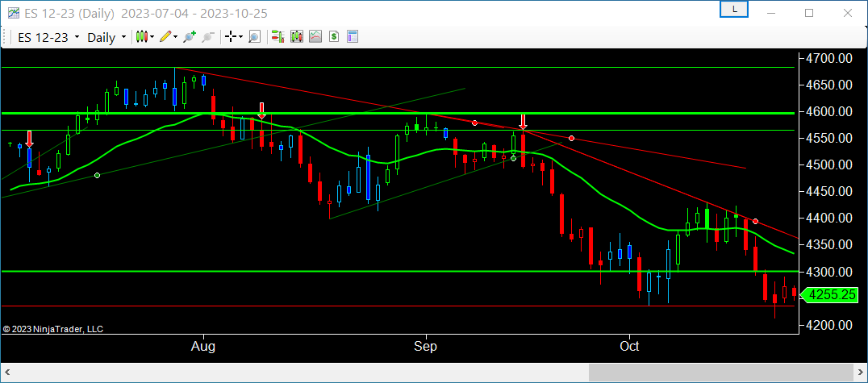Click the 4600.00 price axis label
This screenshot has height=383, width=868.
[x=828, y=112]
